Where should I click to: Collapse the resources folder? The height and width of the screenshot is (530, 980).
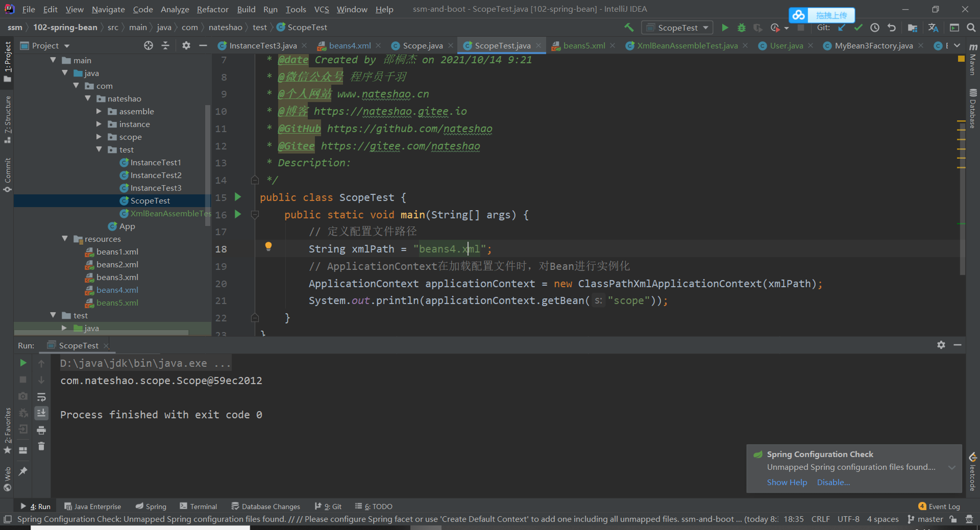pyautogui.click(x=65, y=239)
